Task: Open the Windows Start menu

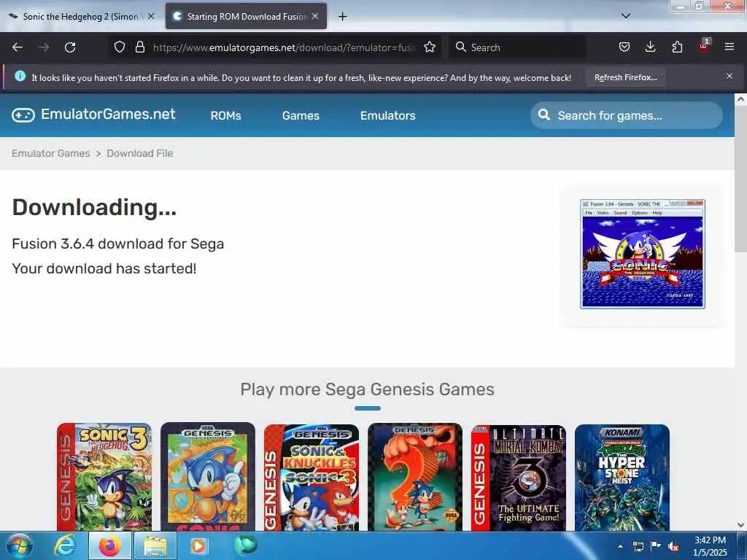Action: point(20,545)
